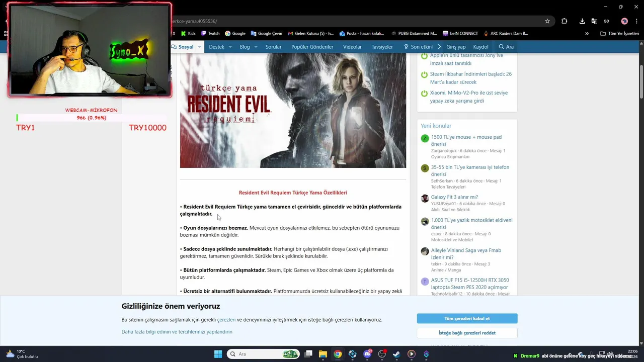Click the Giriş yap login link
The image size is (644, 362).
tap(456, 47)
